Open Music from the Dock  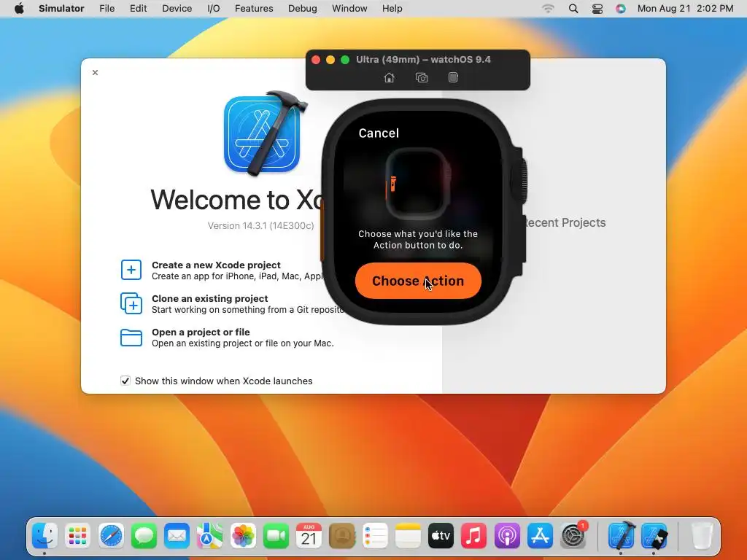473,536
